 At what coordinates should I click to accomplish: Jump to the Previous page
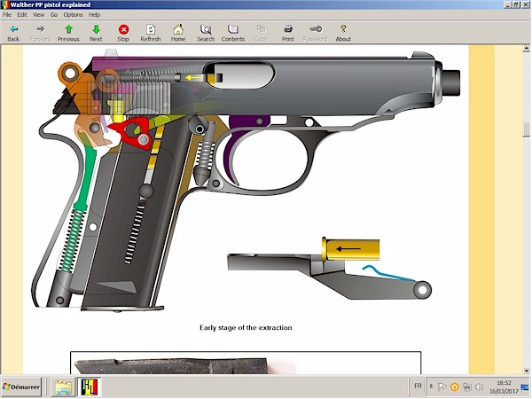68,33
